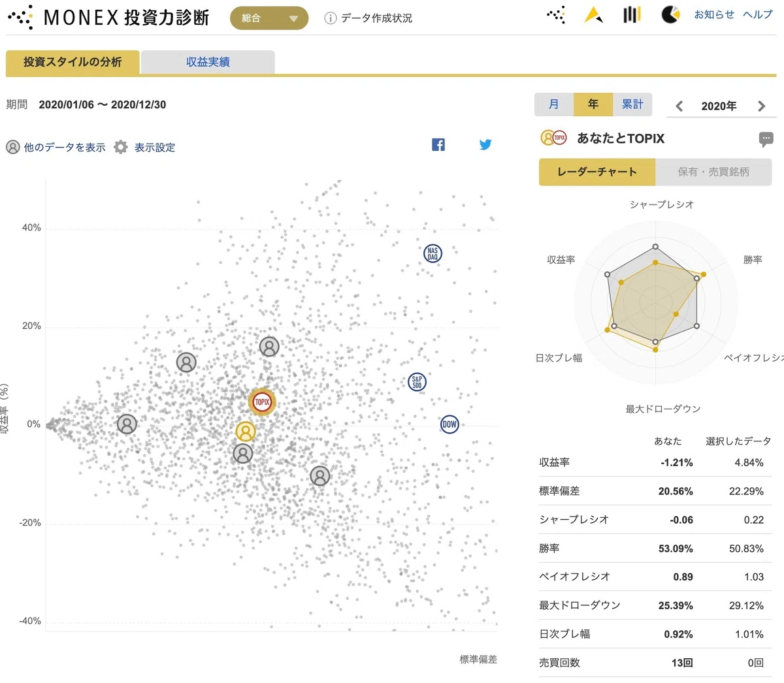Click the あなたとTOPIX paired icon

tap(553, 138)
